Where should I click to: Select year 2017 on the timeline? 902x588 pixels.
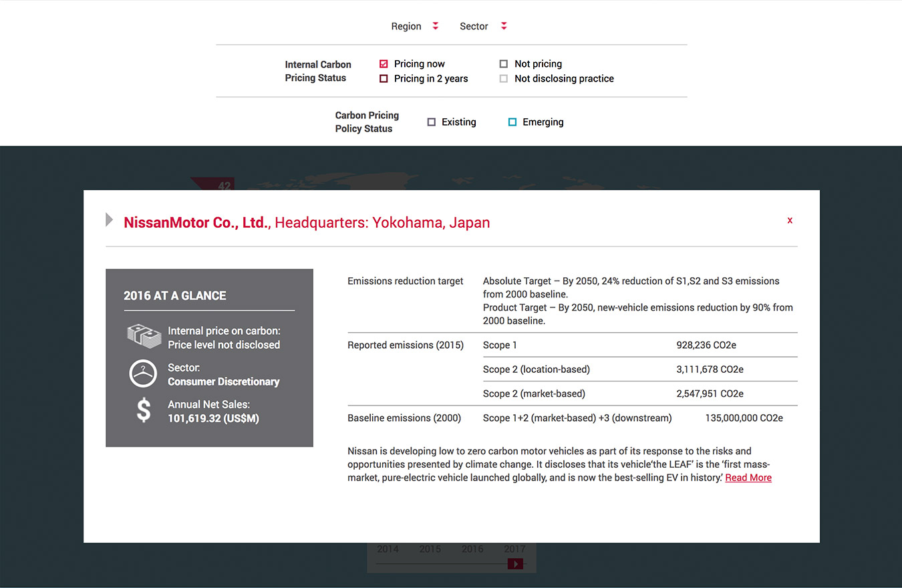tap(514, 549)
